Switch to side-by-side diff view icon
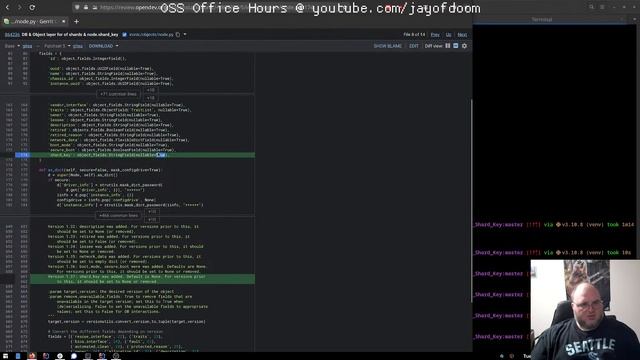The image size is (640, 360). pyautogui.click(x=448, y=46)
